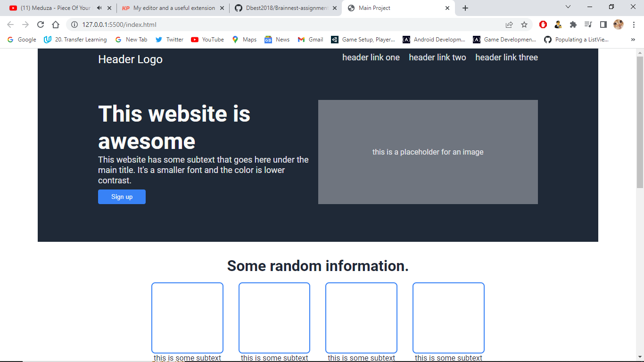The height and width of the screenshot is (362, 644).
Task: Expand the tab search chevron
Action: click(x=568, y=7)
